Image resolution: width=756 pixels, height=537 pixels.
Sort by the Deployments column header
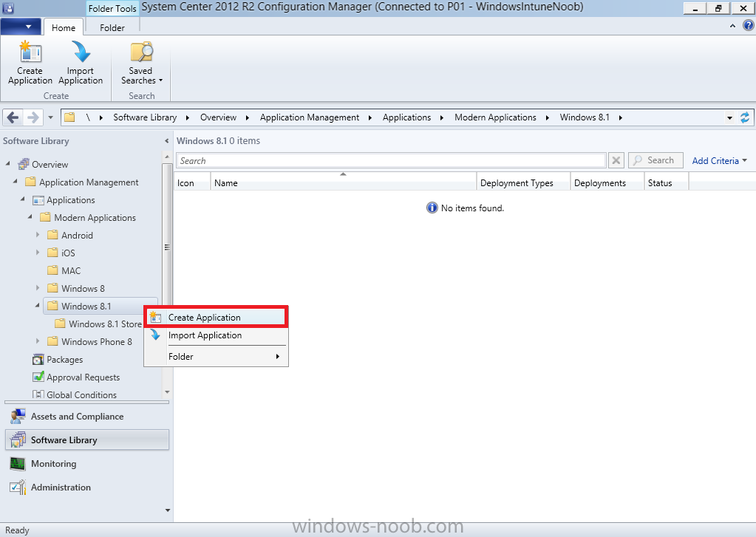pyautogui.click(x=607, y=182)
